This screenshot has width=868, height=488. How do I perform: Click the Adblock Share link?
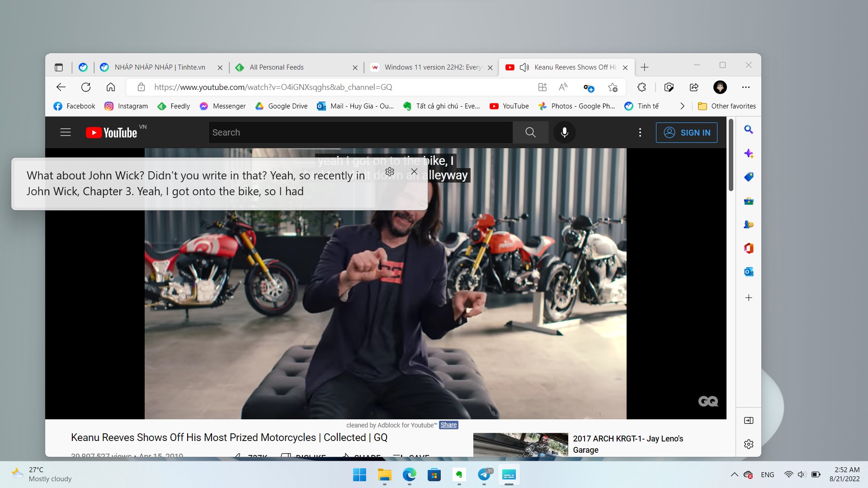448,425
